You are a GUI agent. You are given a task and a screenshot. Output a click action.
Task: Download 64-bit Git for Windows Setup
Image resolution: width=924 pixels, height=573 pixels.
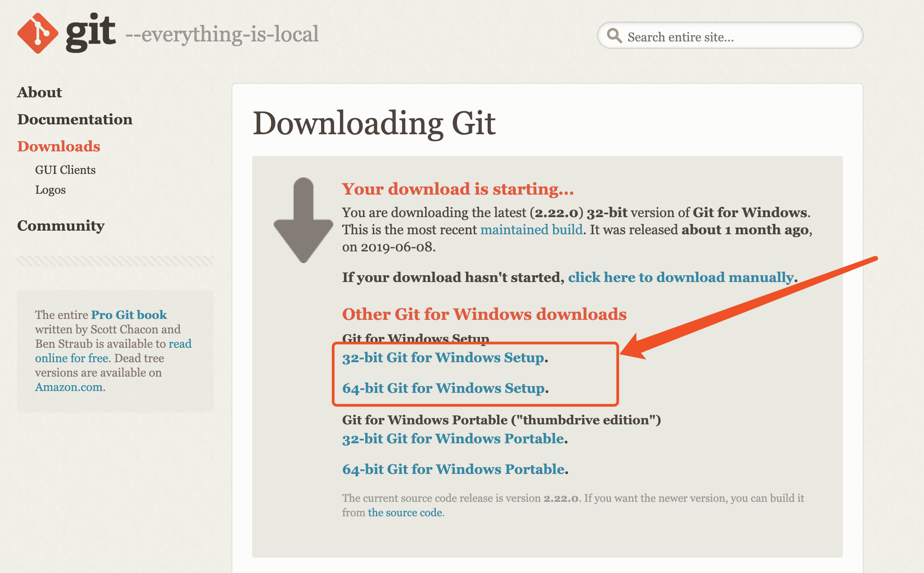click(444, 388)
